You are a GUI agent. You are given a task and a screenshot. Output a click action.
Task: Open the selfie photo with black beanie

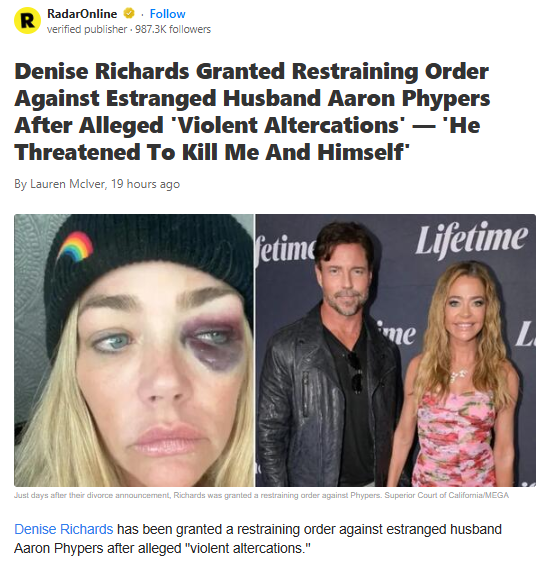(x=134, y=350)
